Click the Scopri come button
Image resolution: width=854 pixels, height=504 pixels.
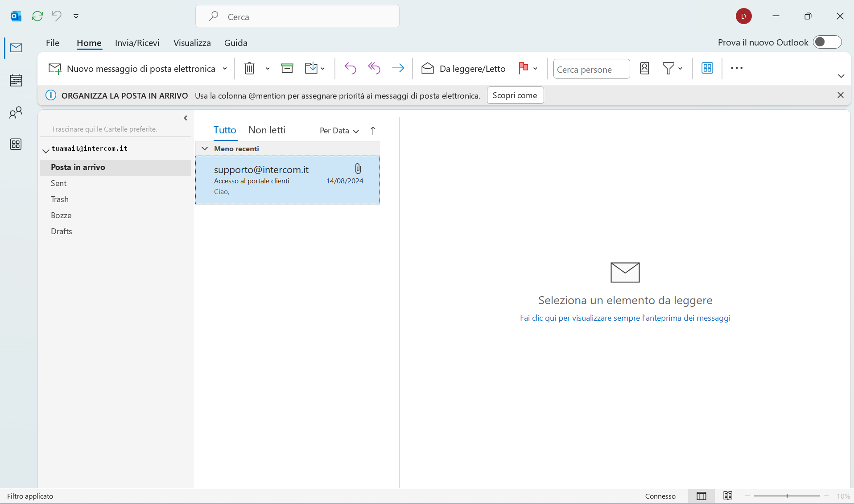click(515, 95)
